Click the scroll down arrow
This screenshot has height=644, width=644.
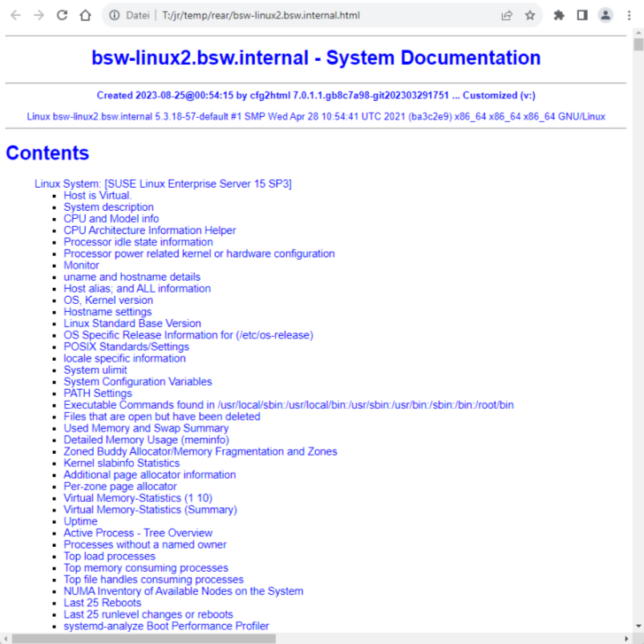(638, 626)
